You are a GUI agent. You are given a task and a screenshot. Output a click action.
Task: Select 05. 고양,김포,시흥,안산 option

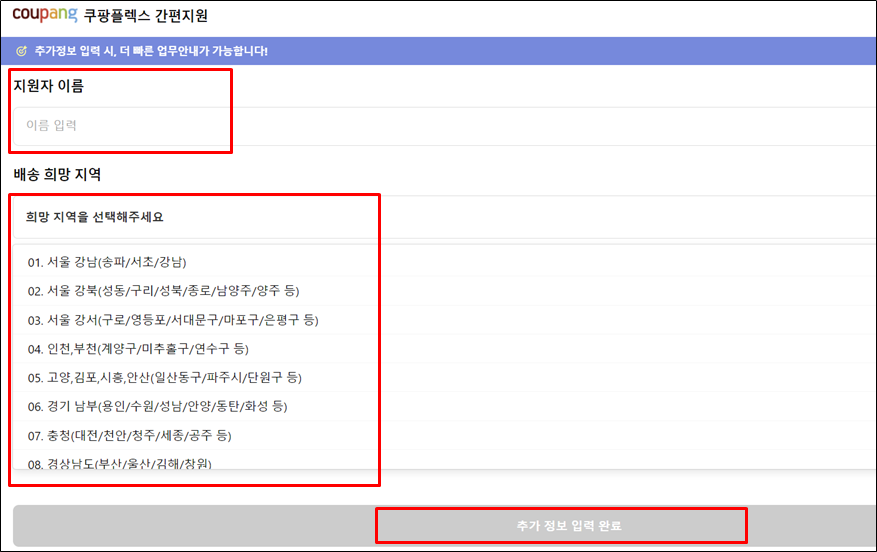(x=445, y=378)
